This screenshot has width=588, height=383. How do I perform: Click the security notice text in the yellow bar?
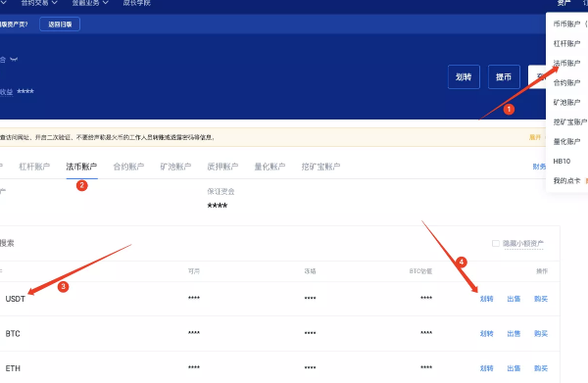pyautogui.click(x=107, y=137)
